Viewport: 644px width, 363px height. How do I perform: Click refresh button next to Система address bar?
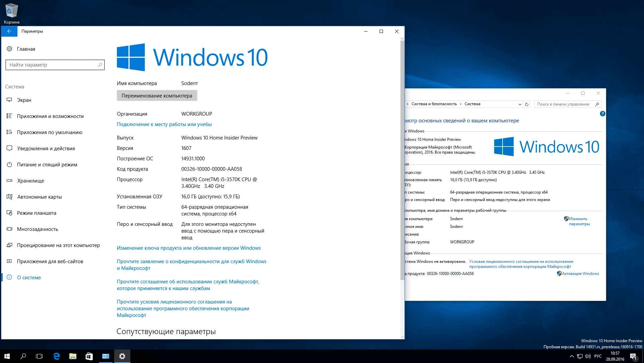527,104
